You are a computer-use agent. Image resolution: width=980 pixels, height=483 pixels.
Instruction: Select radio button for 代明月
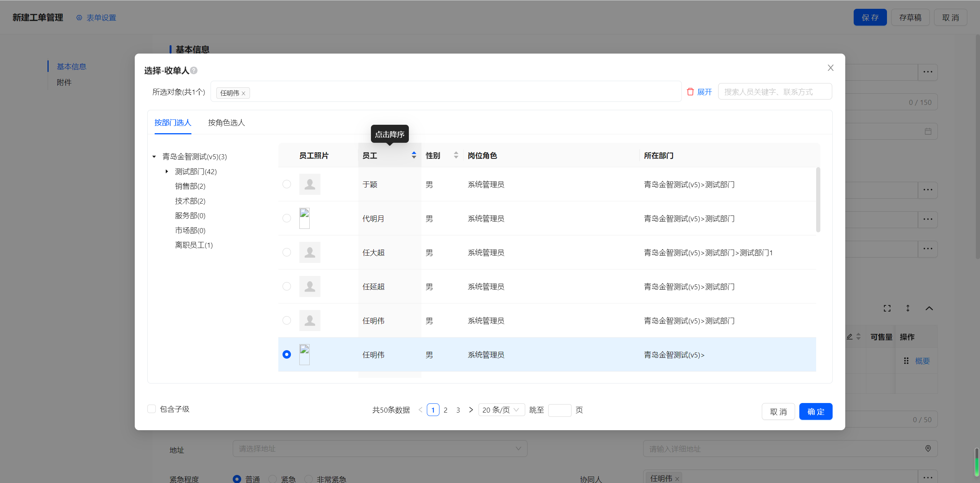coord(287,218)
